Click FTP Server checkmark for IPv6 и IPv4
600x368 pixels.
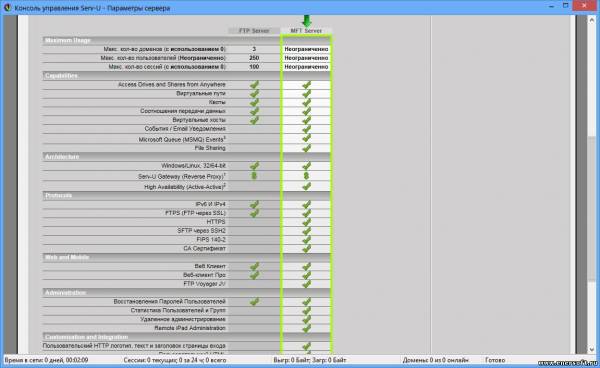click(254, 204)
